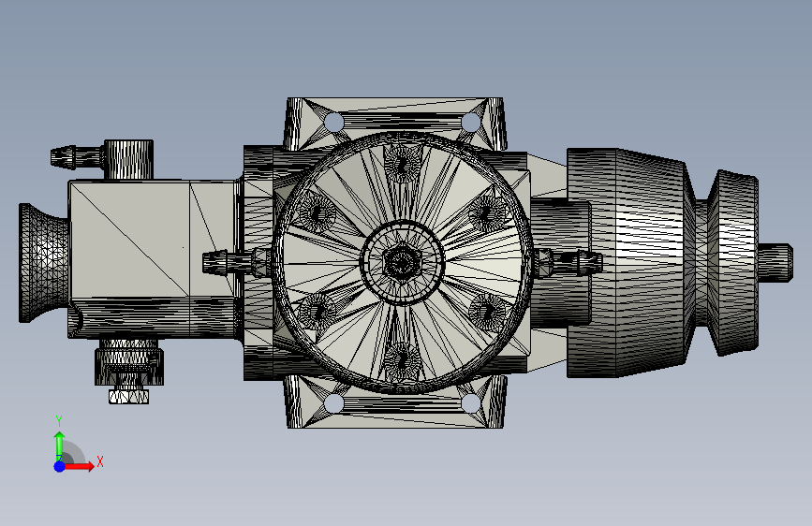The height and width of the screenshot is (526, 812).
Task: Select the barbed hose fitting at the upper left
Action: point(76,156)
